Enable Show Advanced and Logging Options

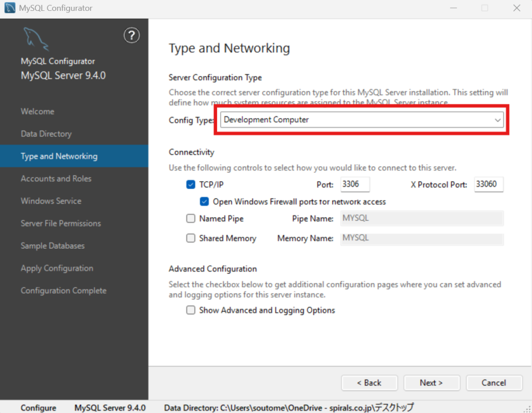191,310
